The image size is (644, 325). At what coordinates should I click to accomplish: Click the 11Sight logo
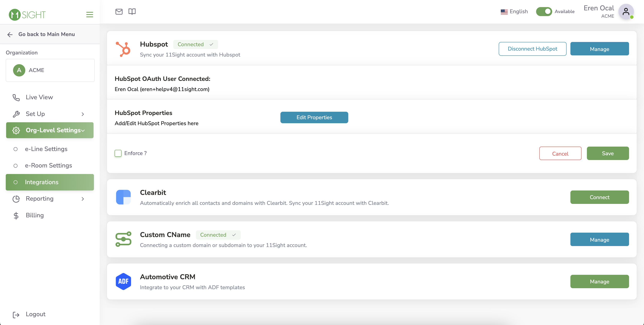coord(27,15)
